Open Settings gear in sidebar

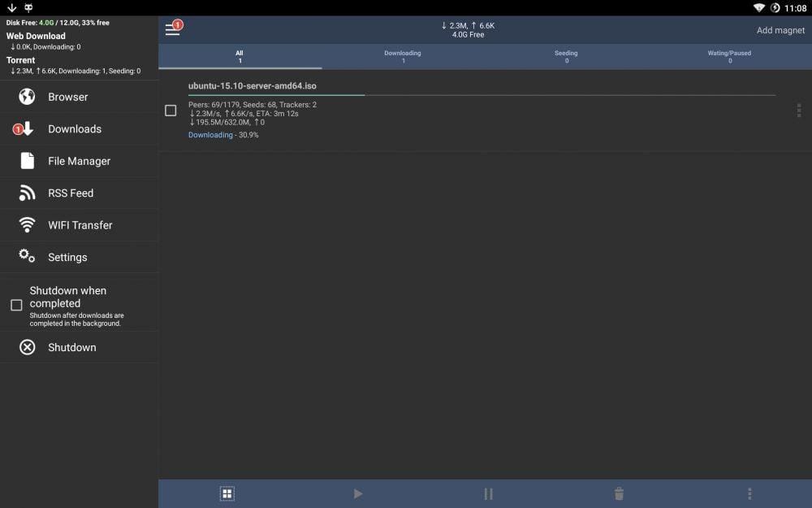[27, 257]
